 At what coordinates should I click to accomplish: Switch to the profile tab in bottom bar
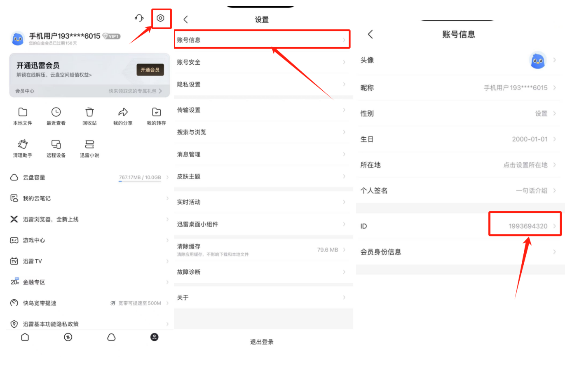[x=154, y=337]
